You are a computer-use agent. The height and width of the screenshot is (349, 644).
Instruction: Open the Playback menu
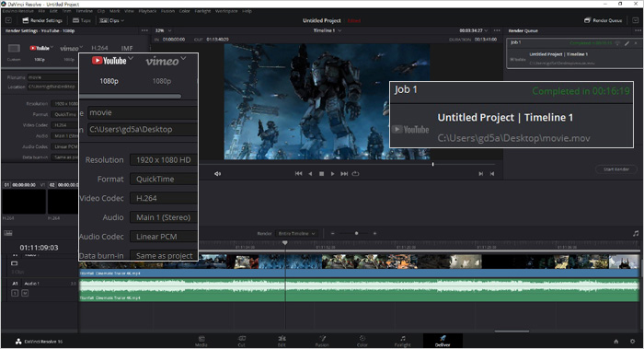coord(147,11)
